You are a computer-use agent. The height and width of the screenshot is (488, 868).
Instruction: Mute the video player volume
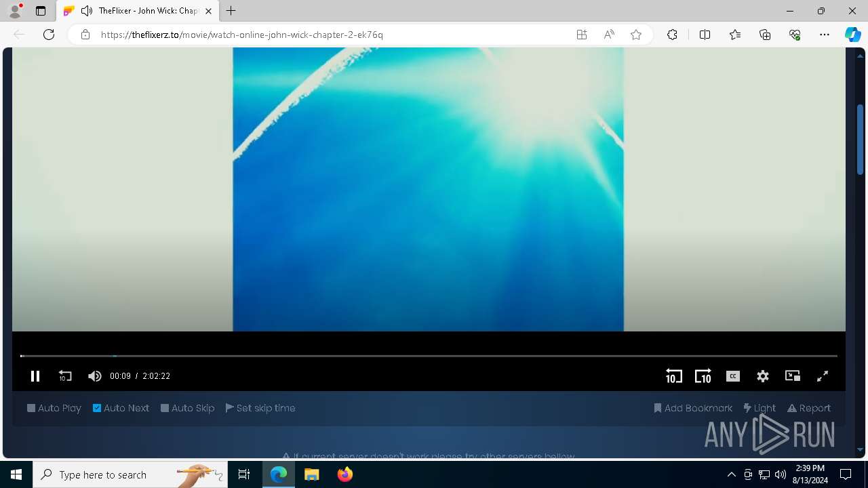pyautogui.click(x=95, y=376)
